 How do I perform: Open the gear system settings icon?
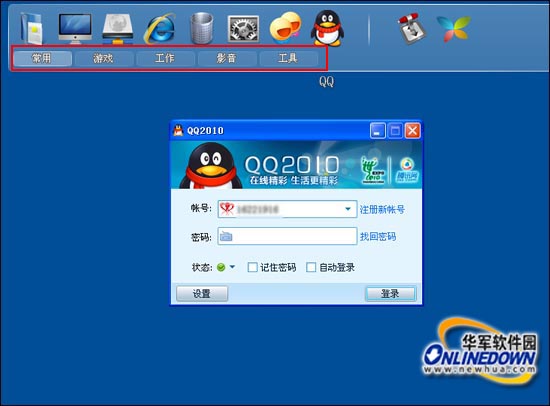[x=243, y=29]
